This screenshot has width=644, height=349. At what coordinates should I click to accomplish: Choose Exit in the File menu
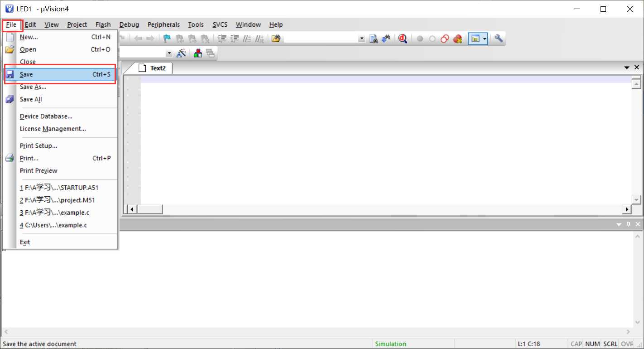pos(60,242)
